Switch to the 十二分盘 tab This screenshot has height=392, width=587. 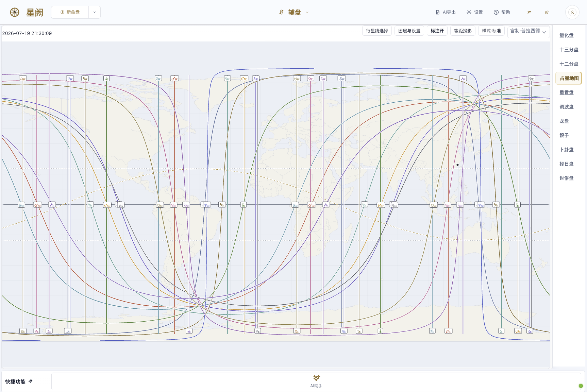click(569, 64)
